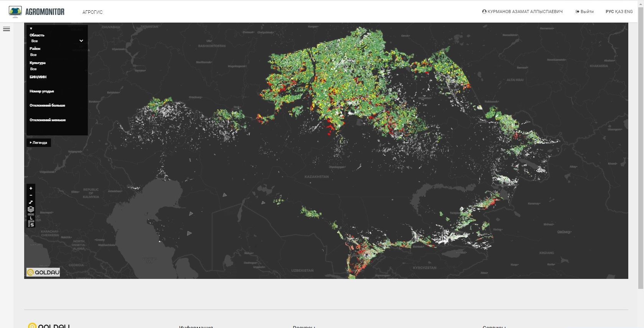Open the map layers stack icon
This screenshot has height=328, width=644.
pos(31,209)
